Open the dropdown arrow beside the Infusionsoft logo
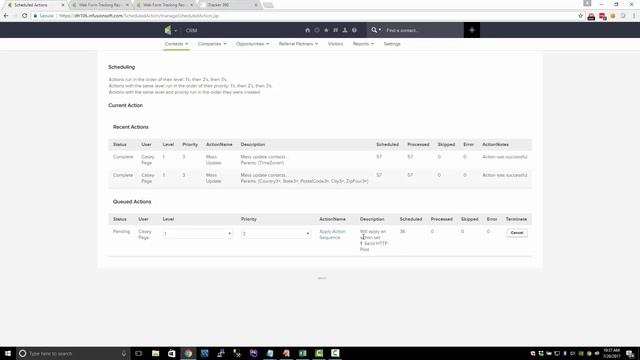The width and height of the screenshot is (640, 360). pos(176,30)
